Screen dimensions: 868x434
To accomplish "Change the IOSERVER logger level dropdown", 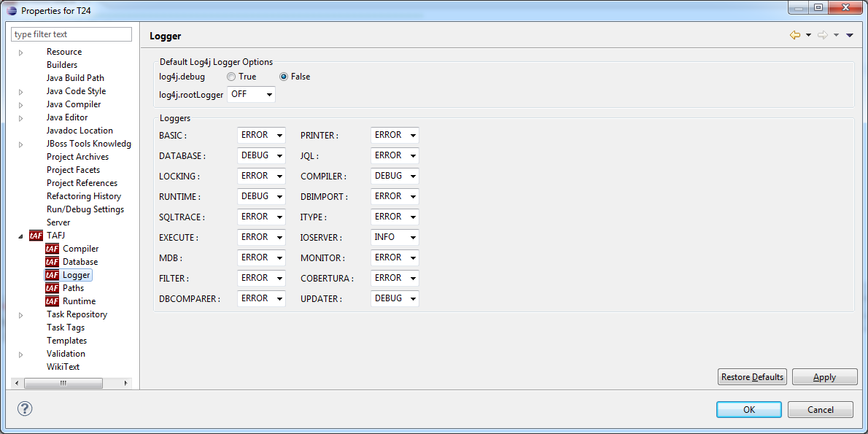I will (x=395, y=238).
